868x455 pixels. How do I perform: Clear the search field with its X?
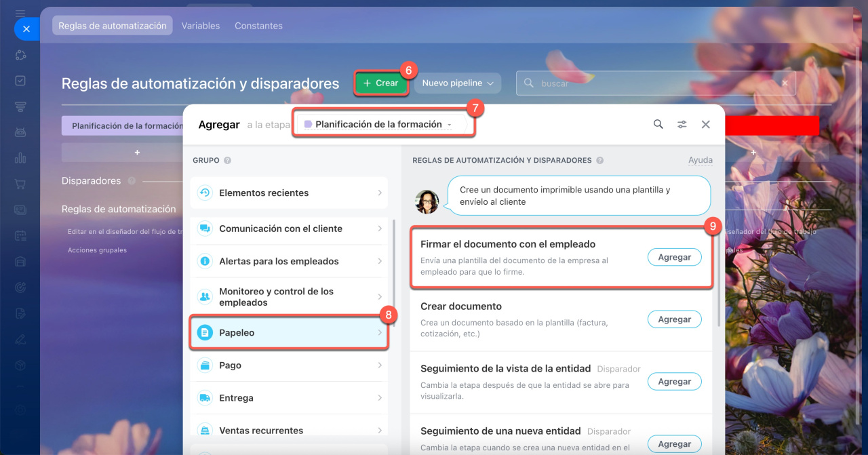785,83
